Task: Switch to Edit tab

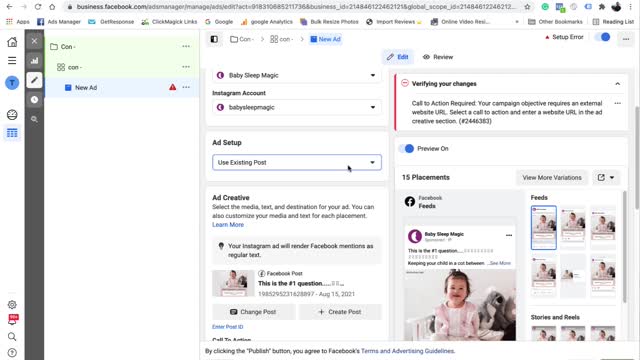Action: point(398,57)
